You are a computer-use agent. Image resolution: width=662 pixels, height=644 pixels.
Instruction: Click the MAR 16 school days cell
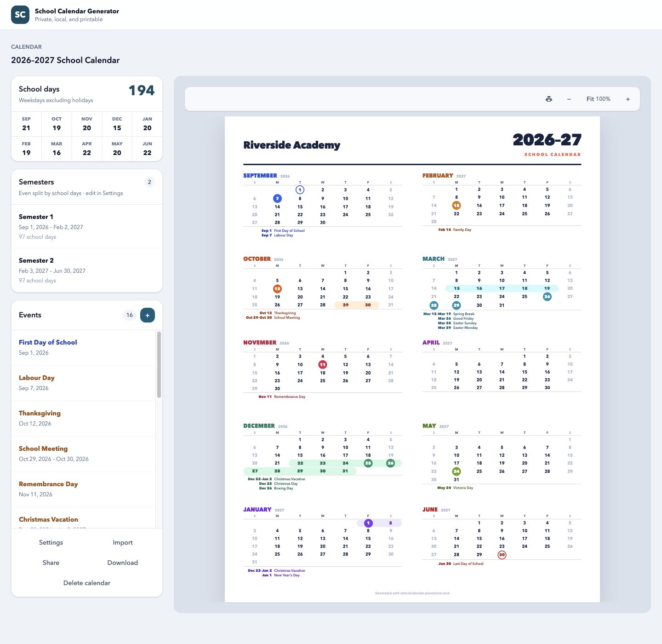pyautogui.click(x=57, y=149)
